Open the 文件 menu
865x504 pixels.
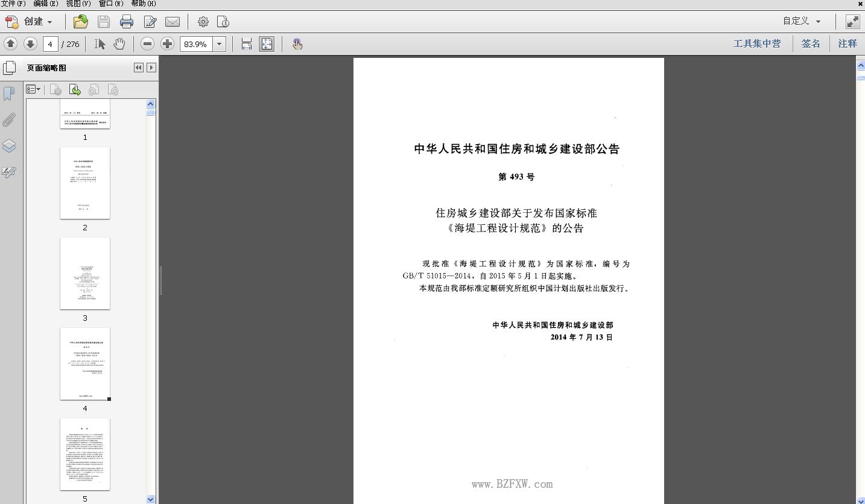pyautogui.click(x=13, y=4)
